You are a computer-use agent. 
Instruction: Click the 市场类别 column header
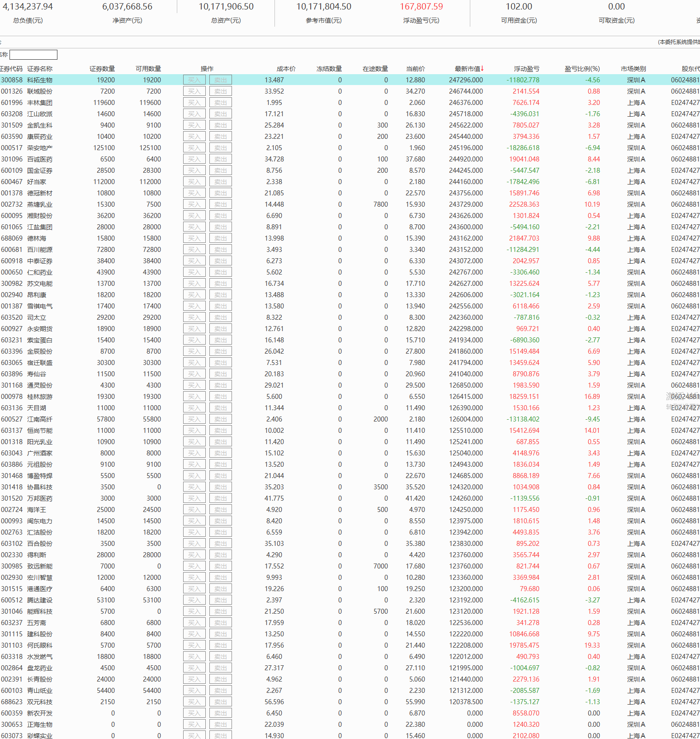pos(633,69)
